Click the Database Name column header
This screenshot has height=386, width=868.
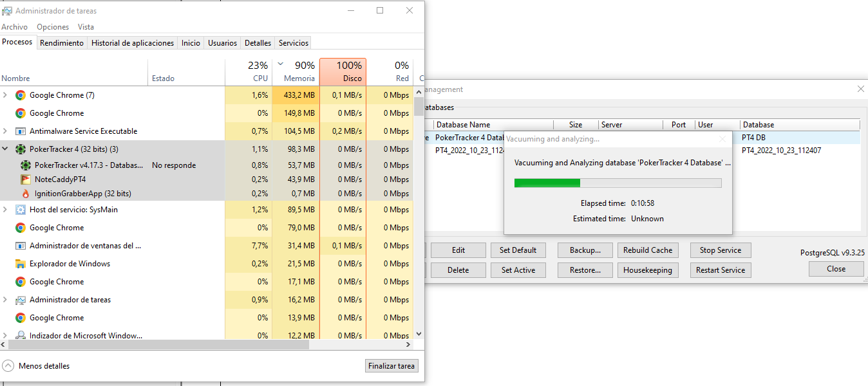point(493,125)
